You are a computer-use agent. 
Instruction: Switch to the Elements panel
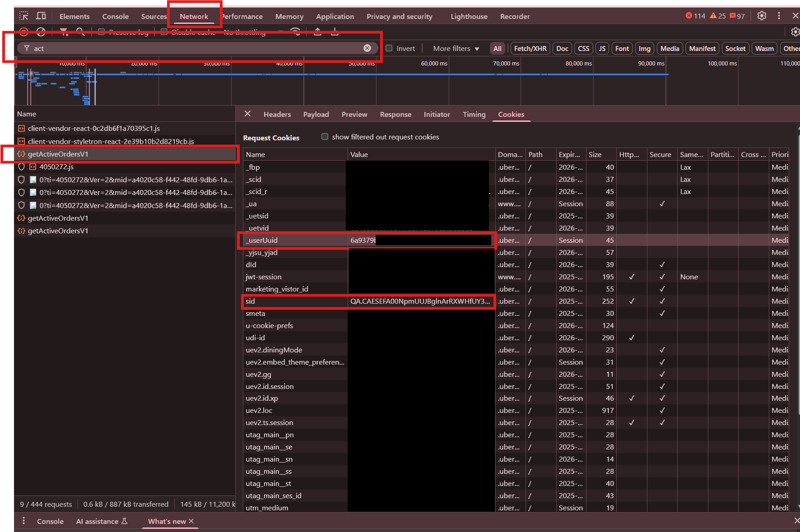coord(74,16)
